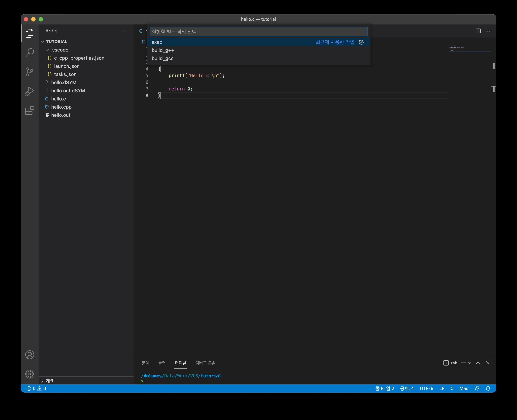Launch a new terminal with plus icon
517x420 pixels.
click(x=464, y=363)
